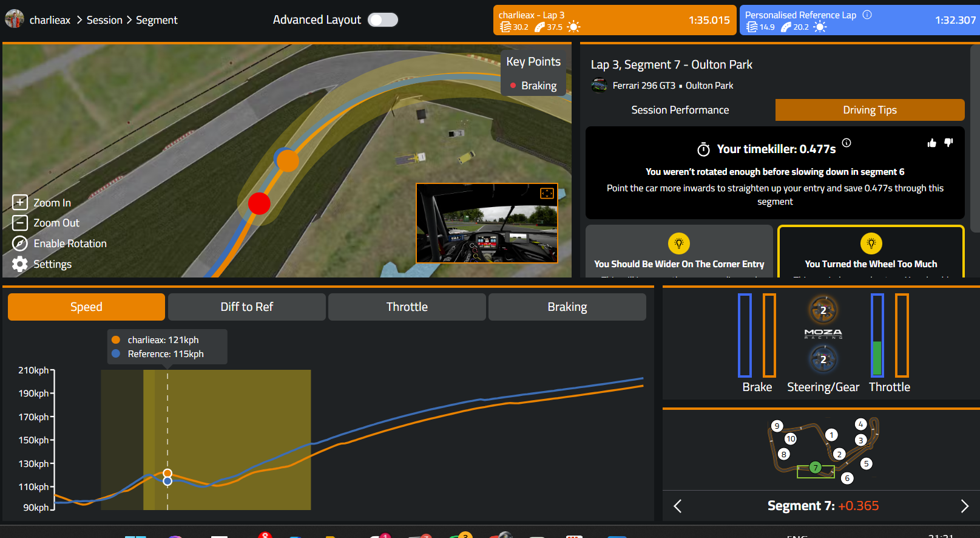Select segment 8 on track map
The height and width of the screenshot is (538, 980).
(x=784, y=454)
